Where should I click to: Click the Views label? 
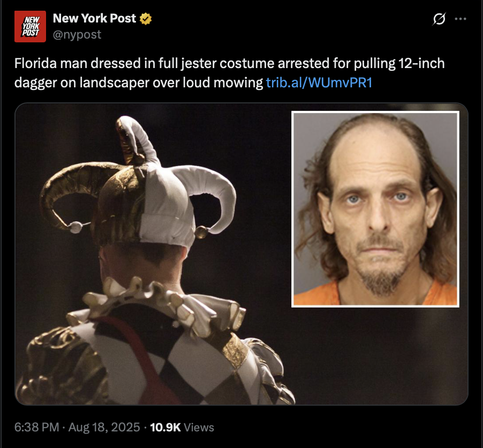[199, 427]
